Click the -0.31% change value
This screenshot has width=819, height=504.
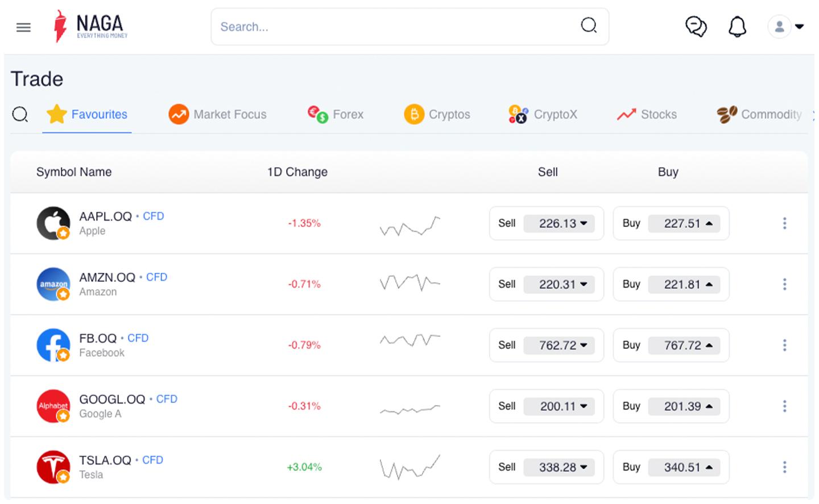coord(304,406)
